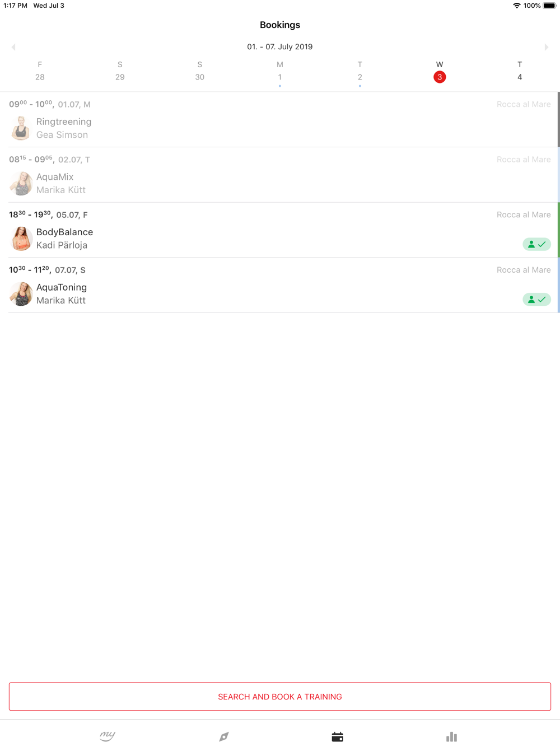The height and width of the screenshot is (747, 560).
Task: Open the statistics bar chart tab
Action: pyautogui.click(x=451, y=736)
